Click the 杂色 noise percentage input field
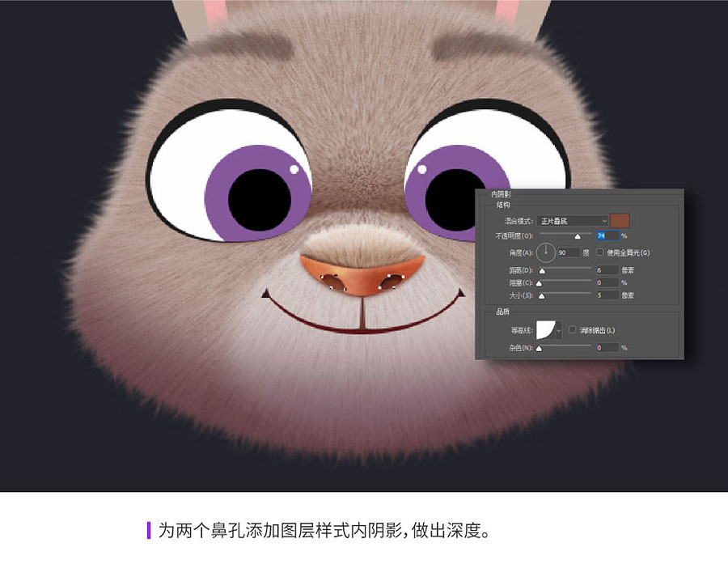 [x=607, y=347]
